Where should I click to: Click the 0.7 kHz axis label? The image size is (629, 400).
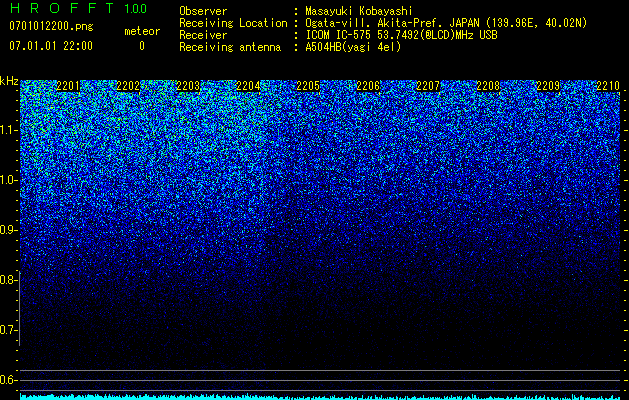[8, 330]
